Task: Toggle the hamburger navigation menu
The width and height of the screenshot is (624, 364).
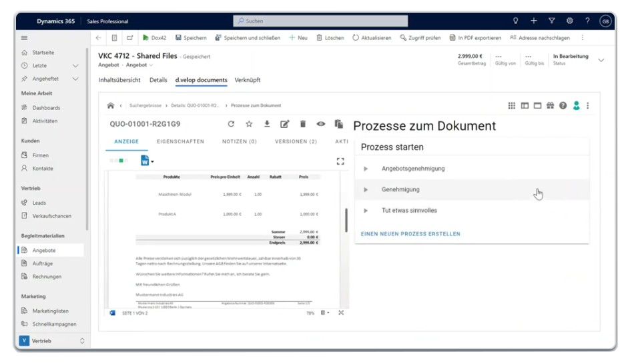Action: pyautogui.click(x=24, y=38)
